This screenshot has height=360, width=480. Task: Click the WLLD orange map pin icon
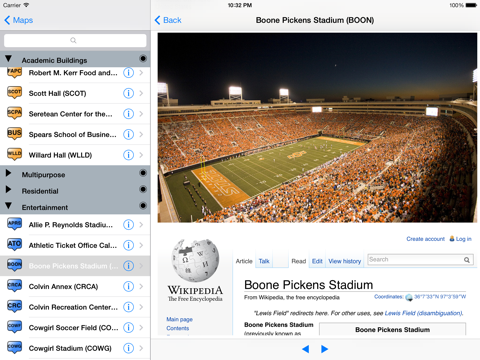click(14, 154)
